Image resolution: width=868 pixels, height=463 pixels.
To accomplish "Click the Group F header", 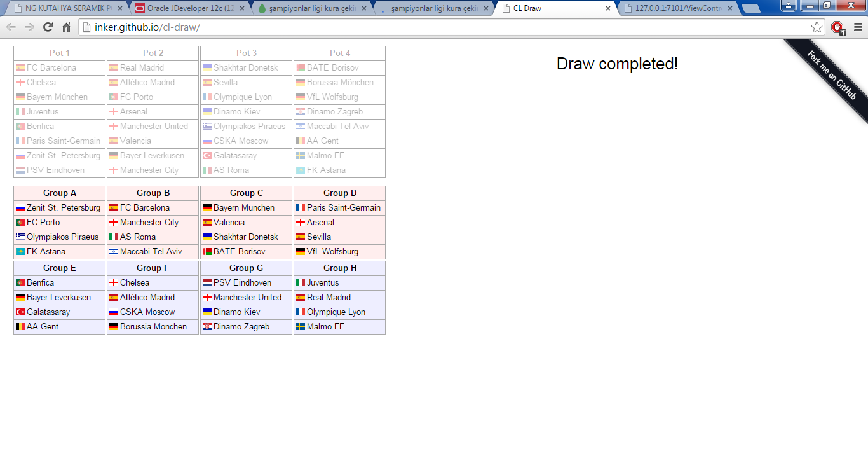I will (153, 268).
